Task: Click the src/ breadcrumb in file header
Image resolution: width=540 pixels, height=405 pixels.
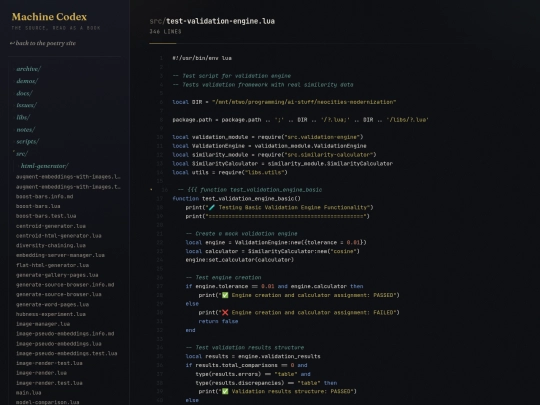Action: [157, 21]
